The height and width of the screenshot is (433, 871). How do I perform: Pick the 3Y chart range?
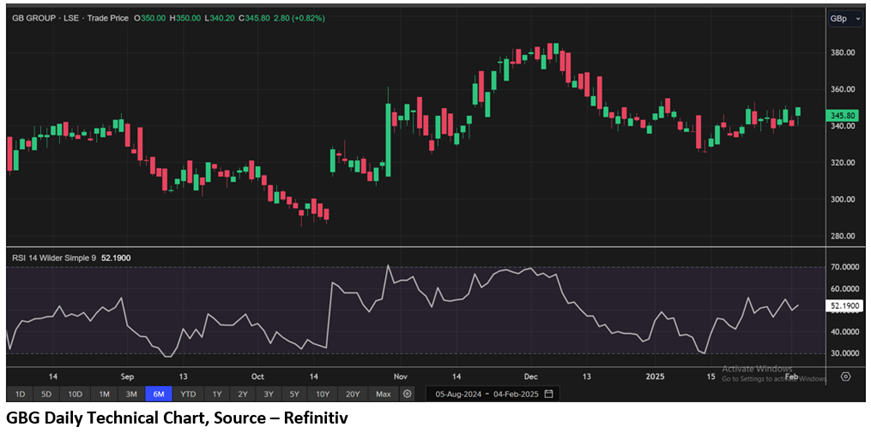click(268, 394)
